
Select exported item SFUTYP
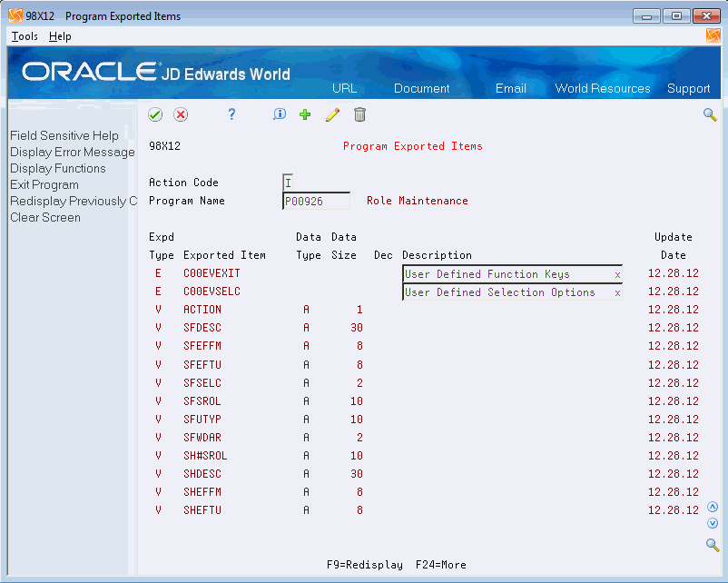[x=202, y=419]
